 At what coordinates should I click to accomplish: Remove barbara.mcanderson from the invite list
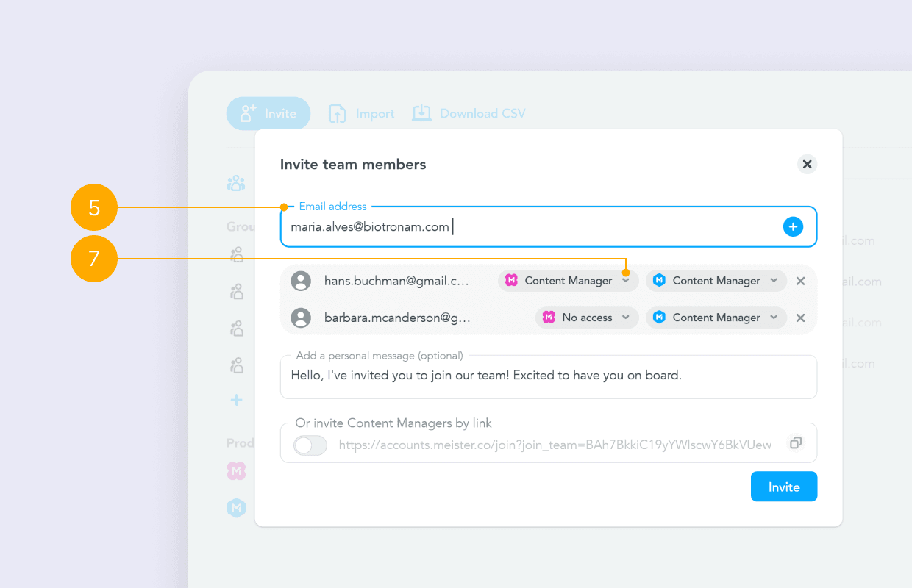click(801, 318)
